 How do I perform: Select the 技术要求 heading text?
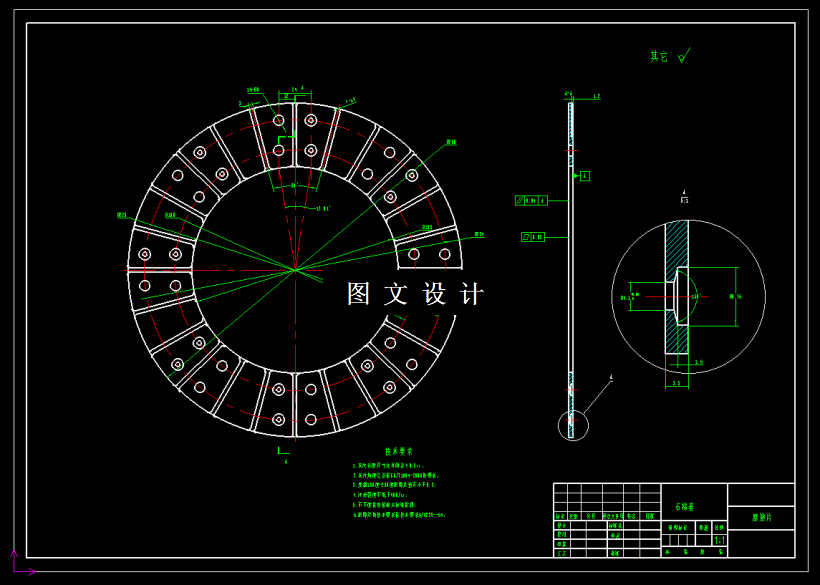click(x=399, y=452)
